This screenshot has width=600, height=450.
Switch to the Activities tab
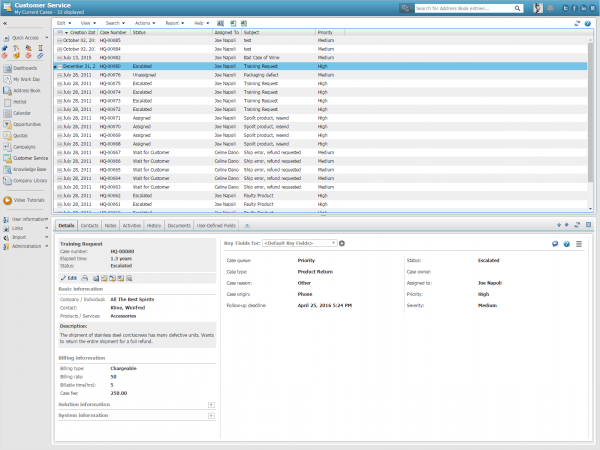pos(132,226)
